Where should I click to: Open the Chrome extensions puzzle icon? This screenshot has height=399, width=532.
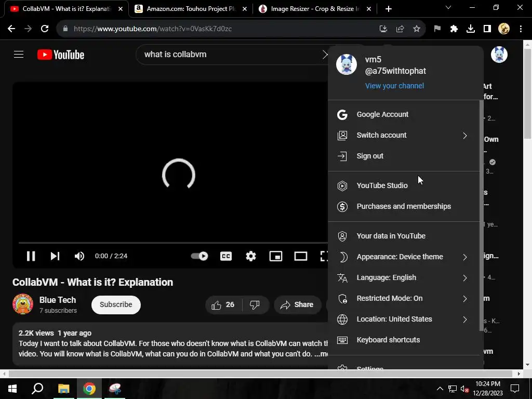pyautogui.click(x=454, y=29)
